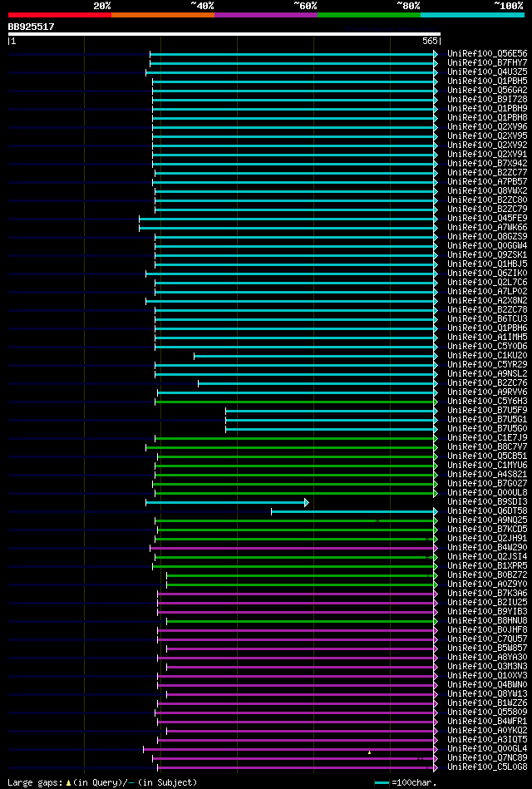Screen dimensions: 532x789
Task: Select the UniRef100_Q6ZIK0 label
Action: tap(488, 274)
